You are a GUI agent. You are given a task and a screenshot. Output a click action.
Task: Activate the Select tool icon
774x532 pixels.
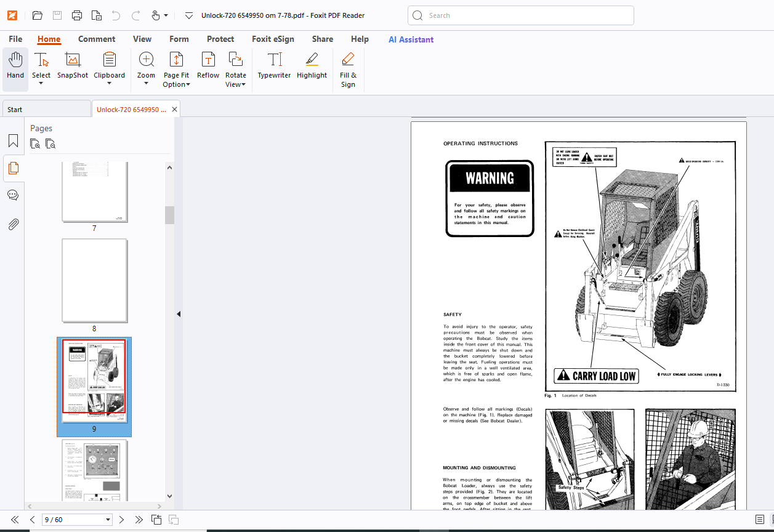coord(41,60)
